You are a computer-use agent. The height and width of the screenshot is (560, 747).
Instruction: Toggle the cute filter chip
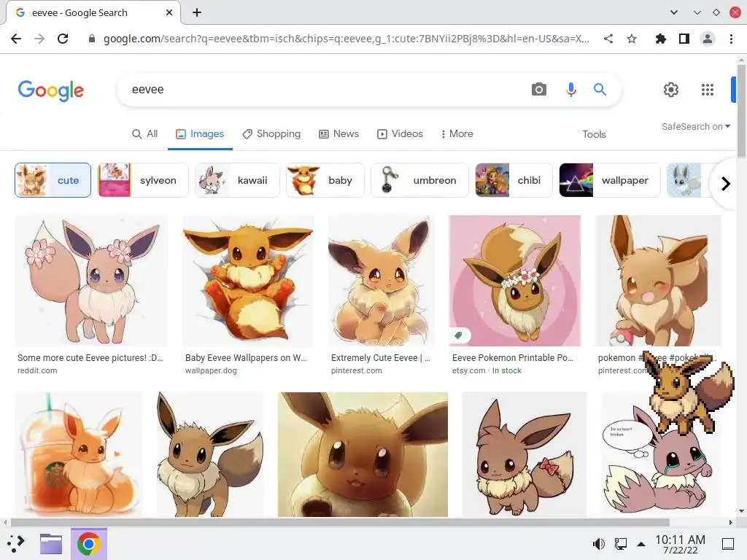pyautogui.click(x=53, y=180)
